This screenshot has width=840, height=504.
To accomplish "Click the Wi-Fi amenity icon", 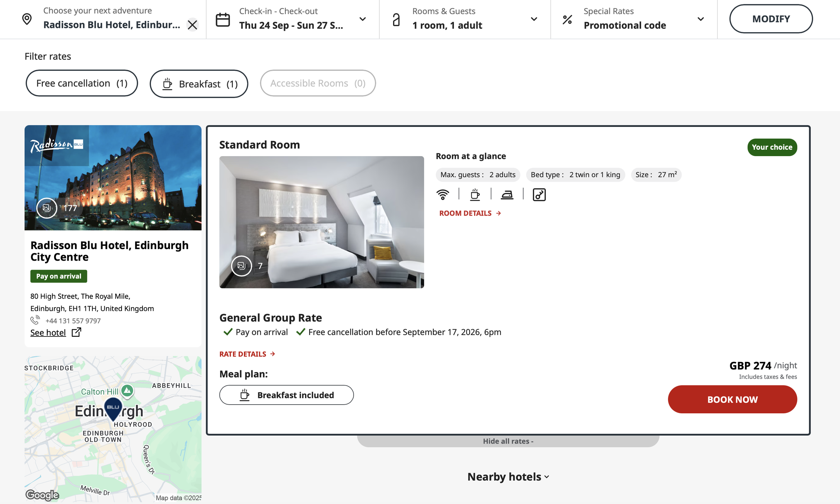I will point(443,195).
